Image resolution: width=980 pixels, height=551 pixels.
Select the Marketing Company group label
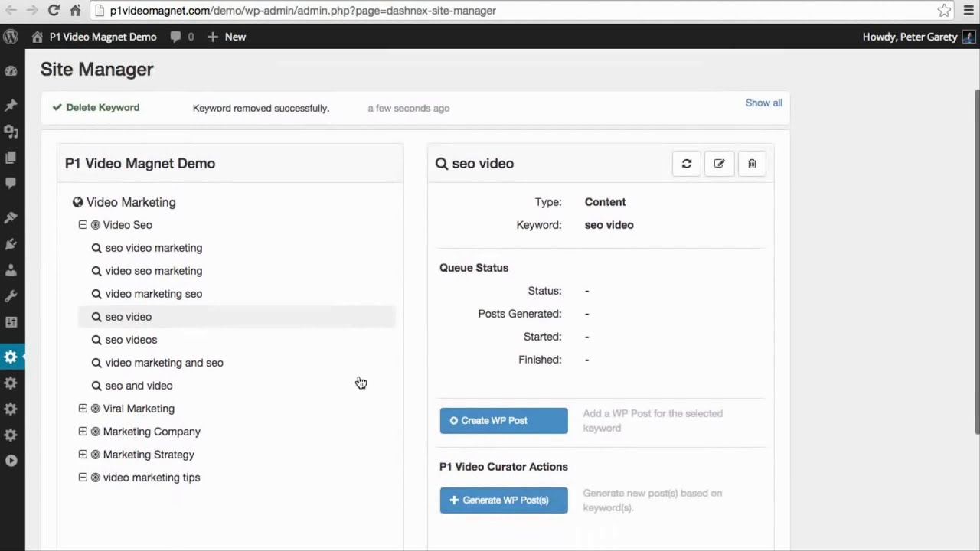point(152,432)
